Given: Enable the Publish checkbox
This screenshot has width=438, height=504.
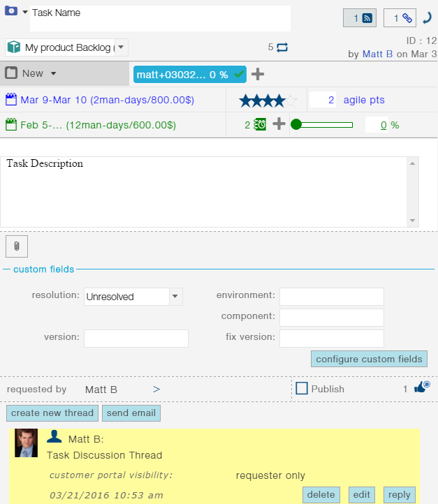Looking at the screenshot, I should [x=302, y=388].
